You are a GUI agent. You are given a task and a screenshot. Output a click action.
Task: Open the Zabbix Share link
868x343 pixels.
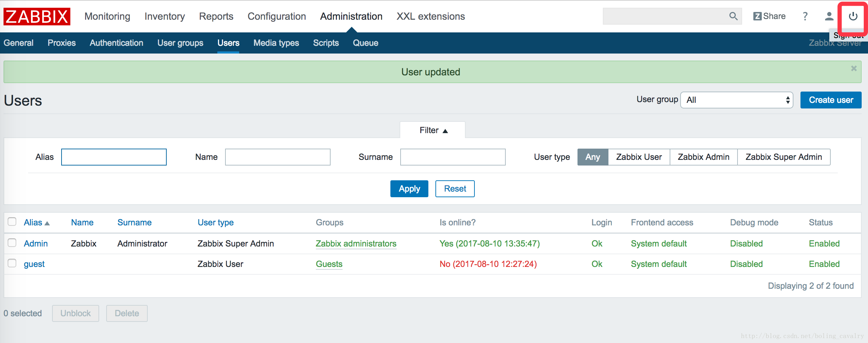tap(770, 16)
